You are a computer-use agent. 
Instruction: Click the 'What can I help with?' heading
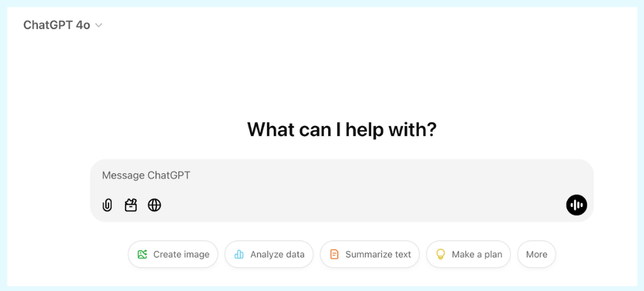point(342,129)
